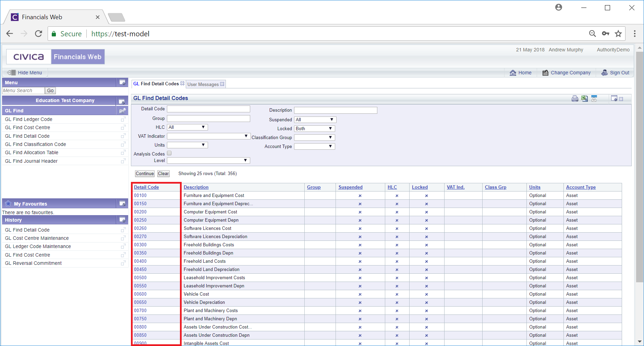Open the Suspended dropdown
Image resolution: width=644 pixels, height=346 pixels.
click(x=315, y=120)
